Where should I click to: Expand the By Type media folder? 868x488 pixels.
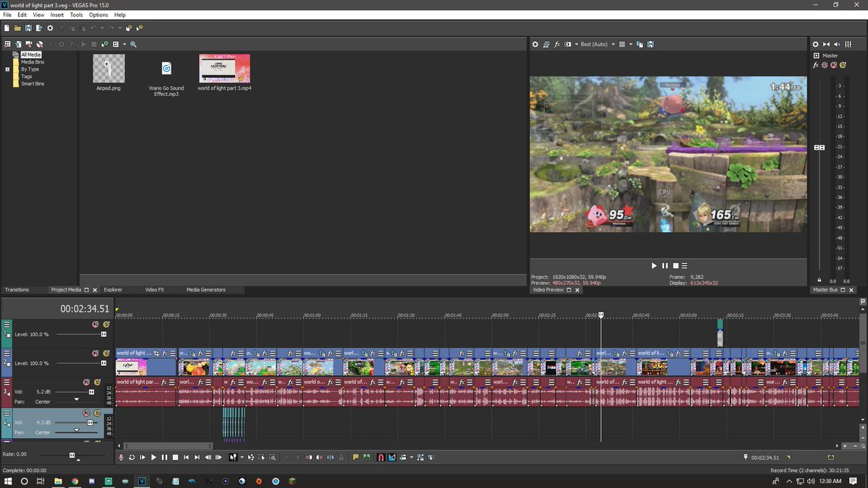pos(7,69)
